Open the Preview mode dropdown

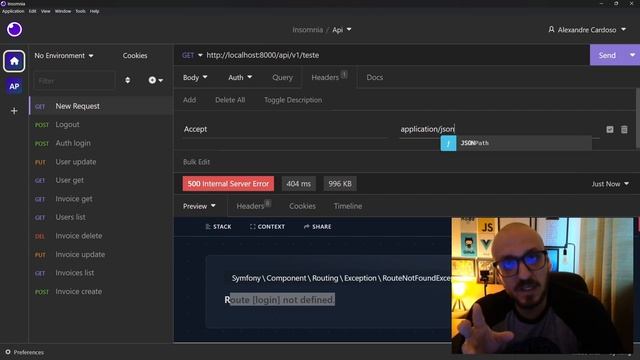pyautogui.click(x=199, y=206)
